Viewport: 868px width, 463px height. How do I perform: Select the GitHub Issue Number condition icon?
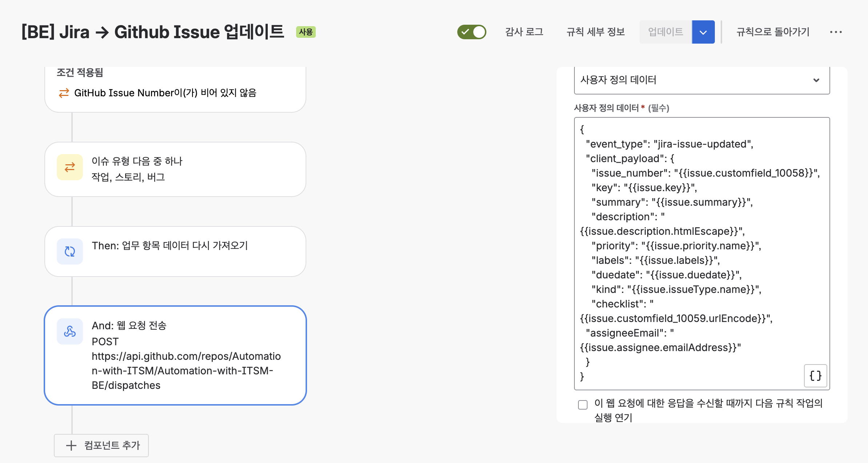(64, 93)
